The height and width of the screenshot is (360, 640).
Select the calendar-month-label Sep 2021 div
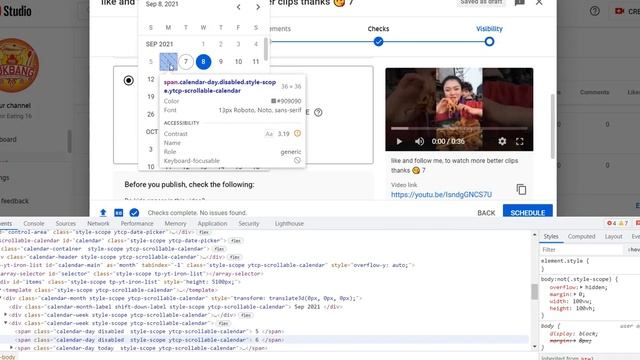176,307
